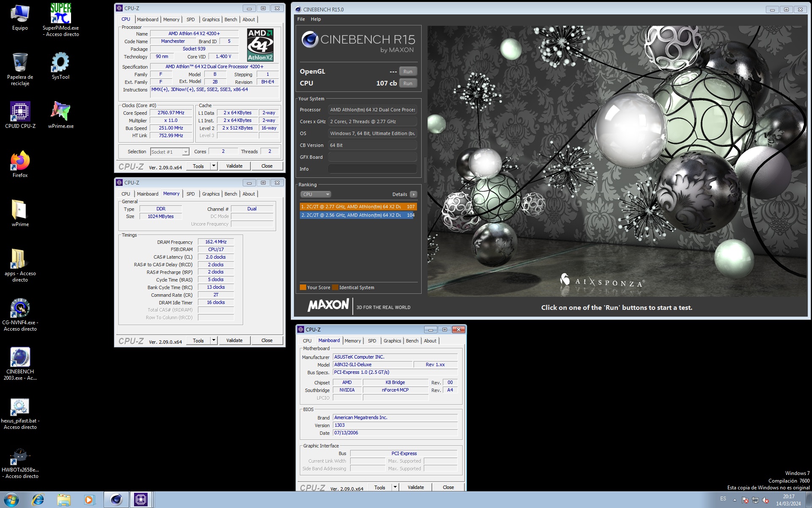The image size is (812, 508).
Task: Click Validate in the CPU tab window
Action: coord(234,166)
